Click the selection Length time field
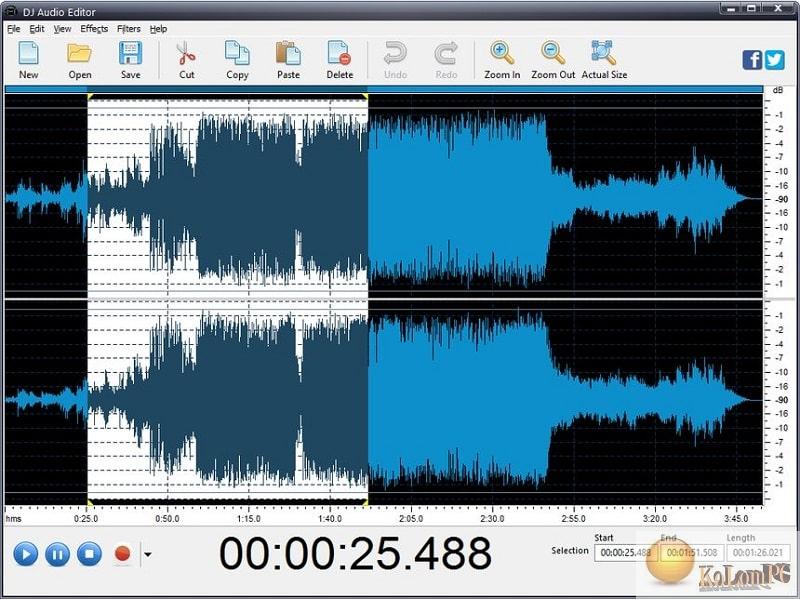 coord(758,553)
